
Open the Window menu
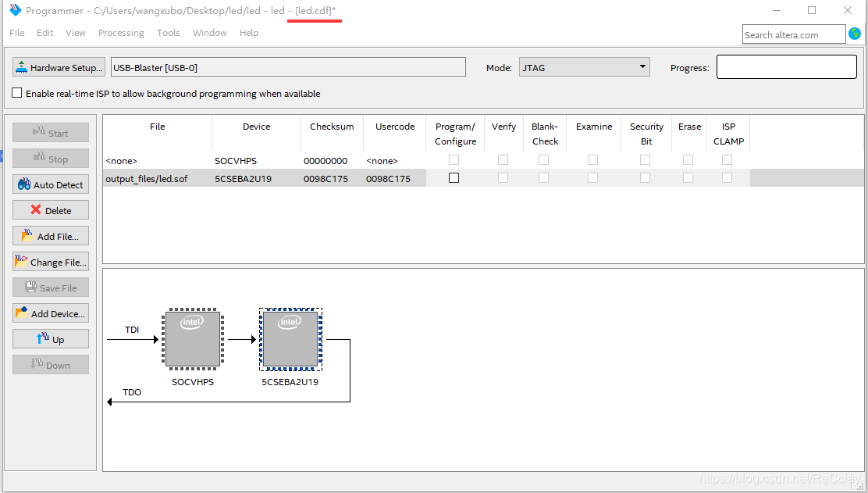click(x=210, y=33)
